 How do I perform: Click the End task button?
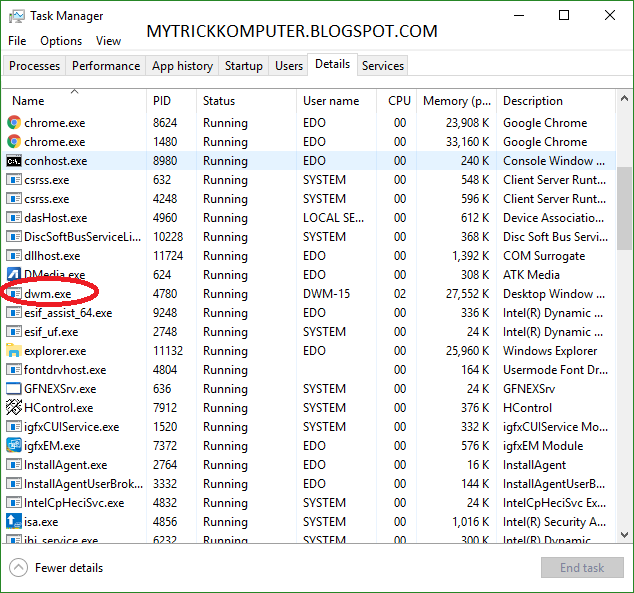[x=582, y=568]
